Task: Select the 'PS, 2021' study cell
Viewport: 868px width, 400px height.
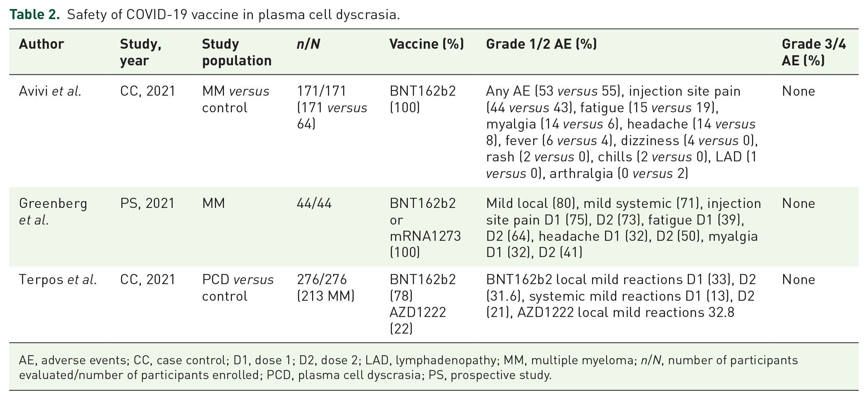Action: tap(147, 203)
